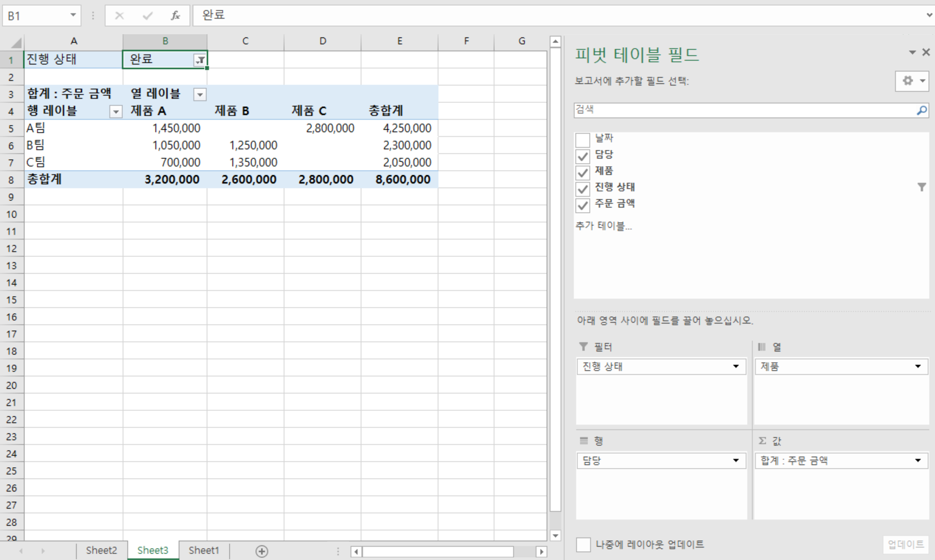Open the 열 레이블 filter dropdown
The width and height of the screenshot is (935, 560).
(200, 94)
